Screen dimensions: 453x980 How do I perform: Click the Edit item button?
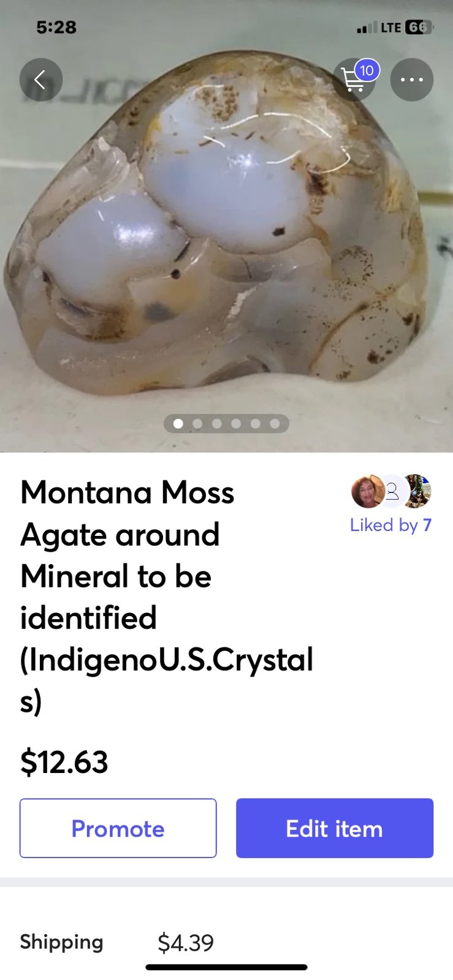point(335,828)
